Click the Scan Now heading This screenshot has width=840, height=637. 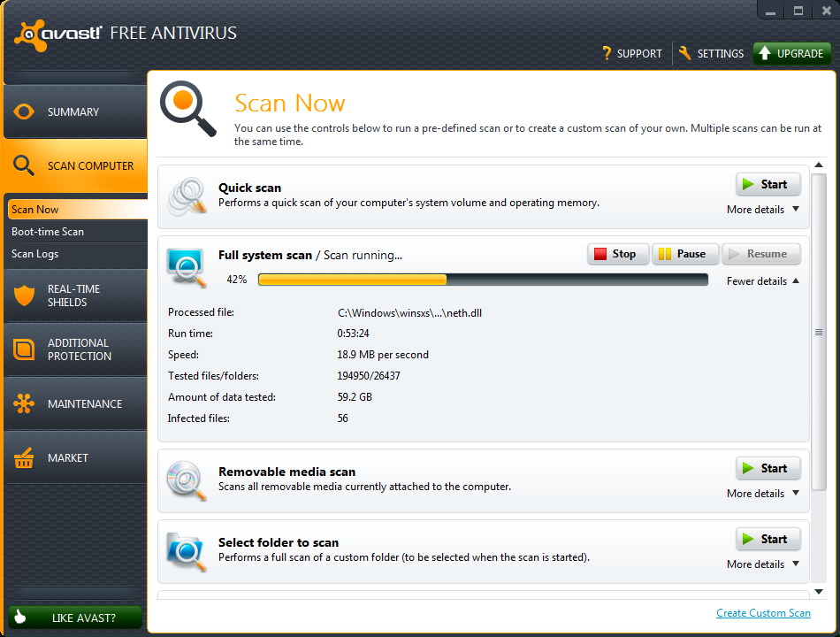click(290, 103)
